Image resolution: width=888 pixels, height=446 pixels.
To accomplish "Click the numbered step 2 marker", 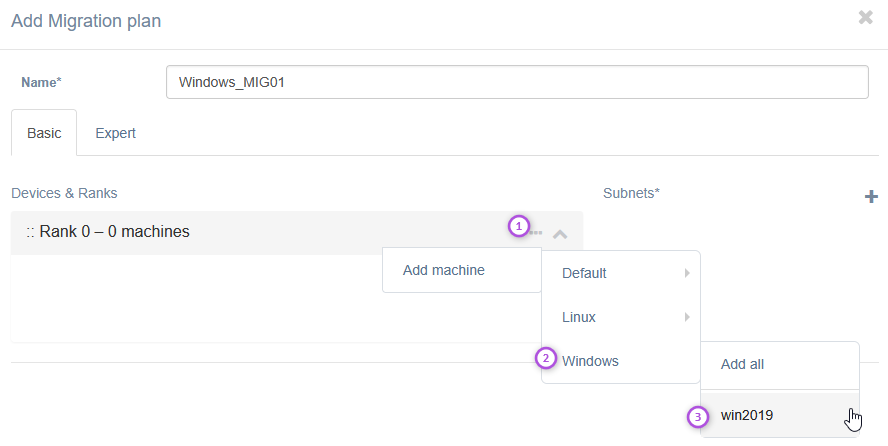I will (546, 358).
